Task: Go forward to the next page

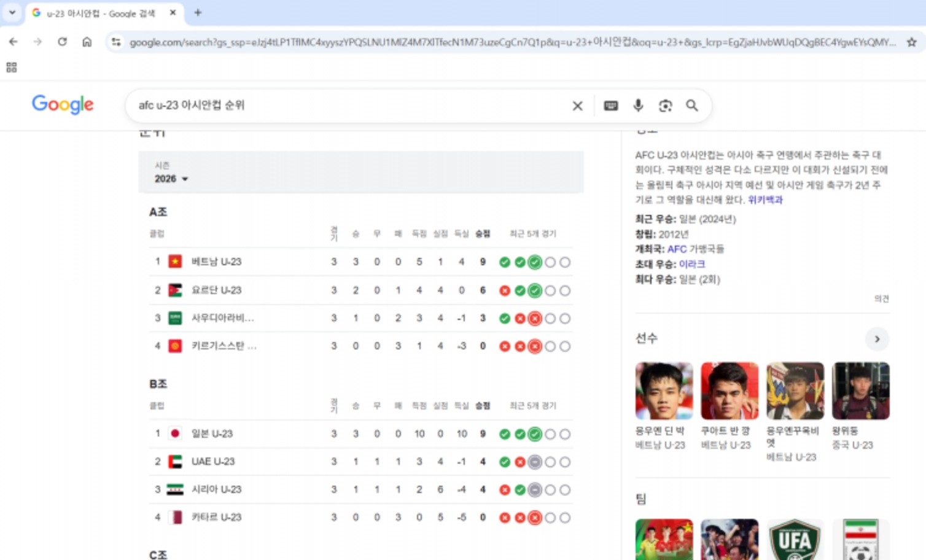Action: [37, 42]
